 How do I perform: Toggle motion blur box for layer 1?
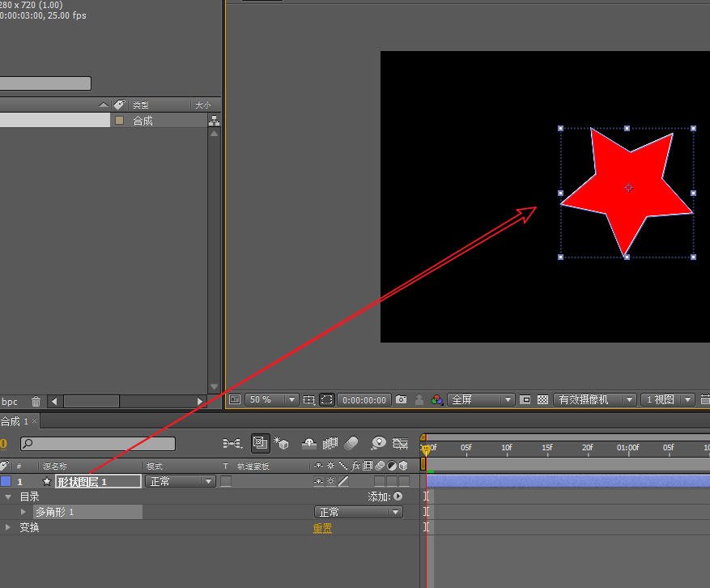click(380, 481)
